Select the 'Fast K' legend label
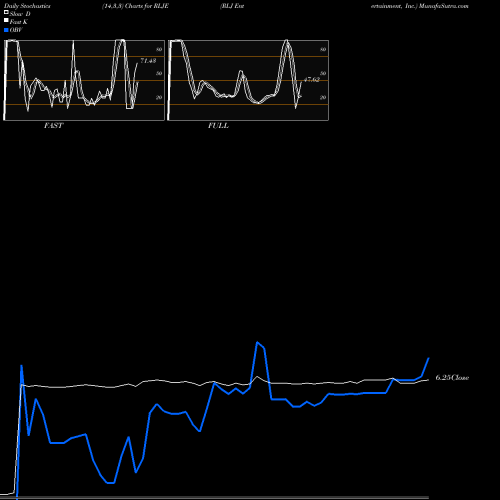 (x=19, y=22)
